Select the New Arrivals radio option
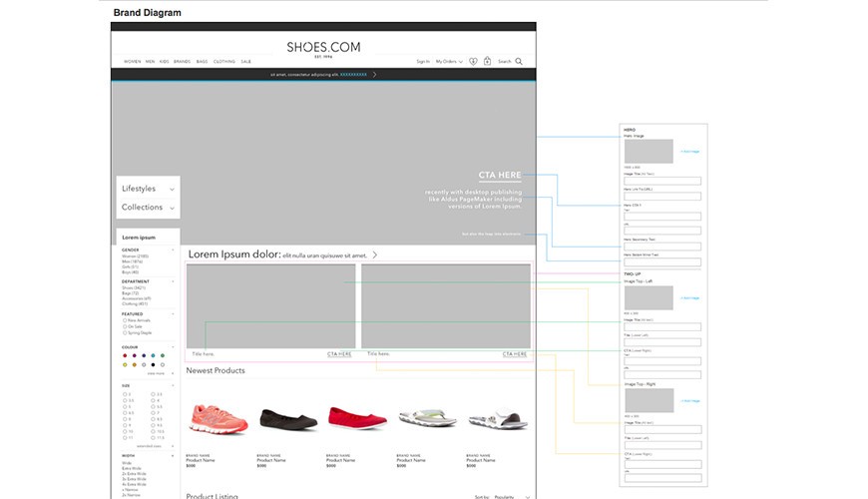The height and width of the screenshot is (499, 868). (x=125, y=320)
